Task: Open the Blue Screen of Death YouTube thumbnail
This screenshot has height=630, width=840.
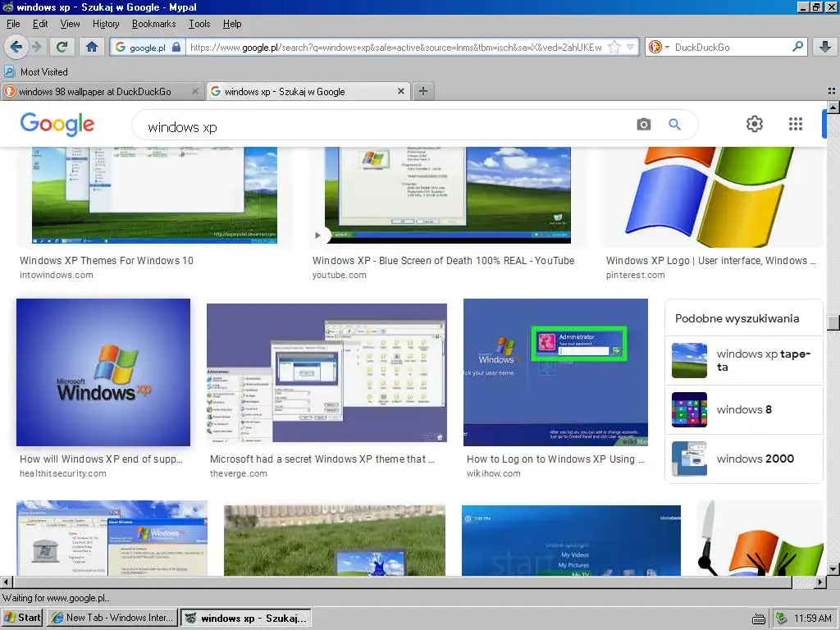Action: tap(447, 195)
